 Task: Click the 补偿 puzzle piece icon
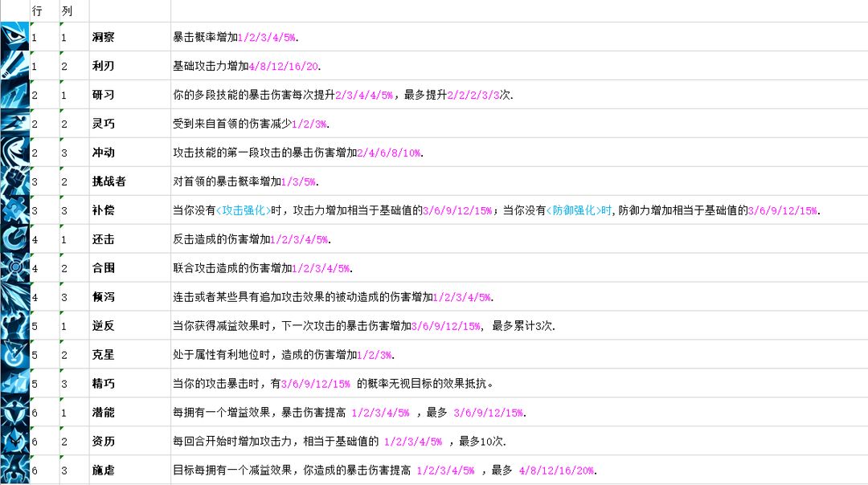(14, 210)
